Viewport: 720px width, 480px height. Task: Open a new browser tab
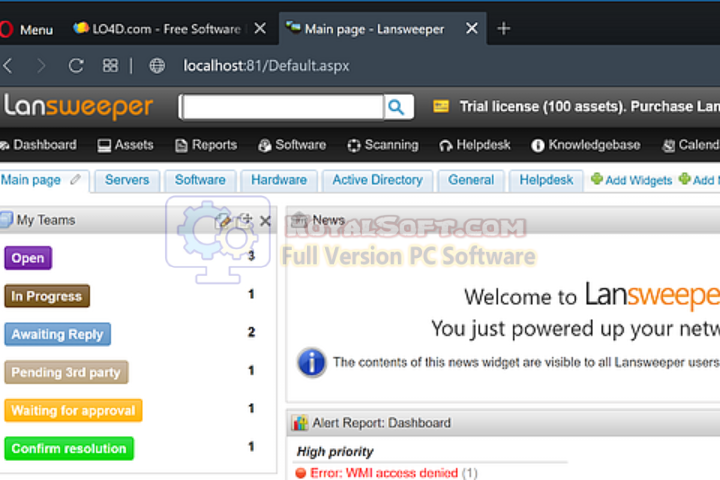504,28
